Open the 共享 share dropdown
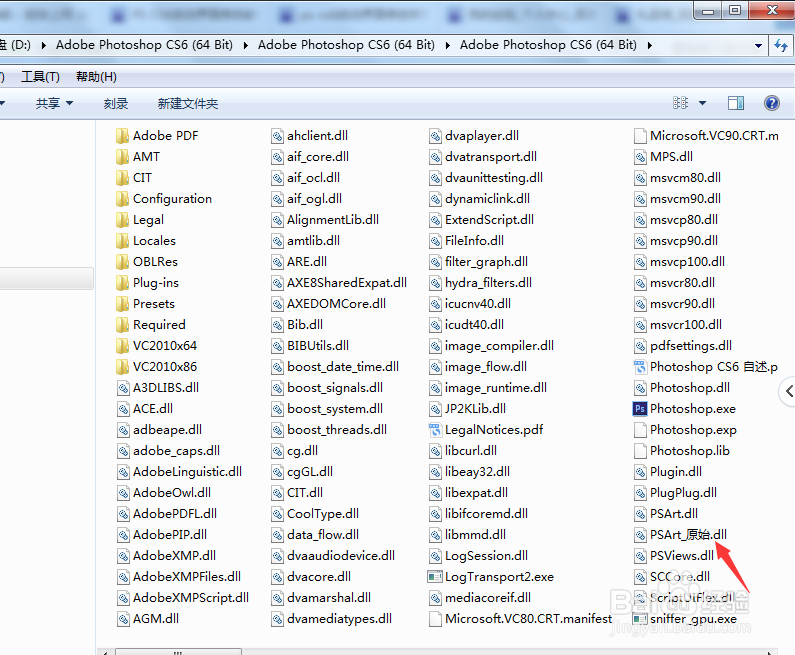The width and height of the screenshot is (795, 655). (54, 103)
